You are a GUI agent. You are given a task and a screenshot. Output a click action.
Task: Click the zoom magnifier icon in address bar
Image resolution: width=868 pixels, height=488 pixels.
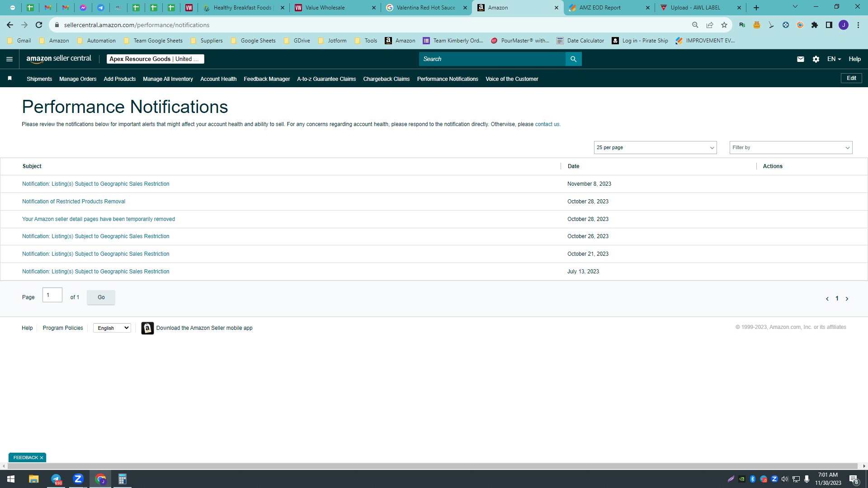pos(695,25)
